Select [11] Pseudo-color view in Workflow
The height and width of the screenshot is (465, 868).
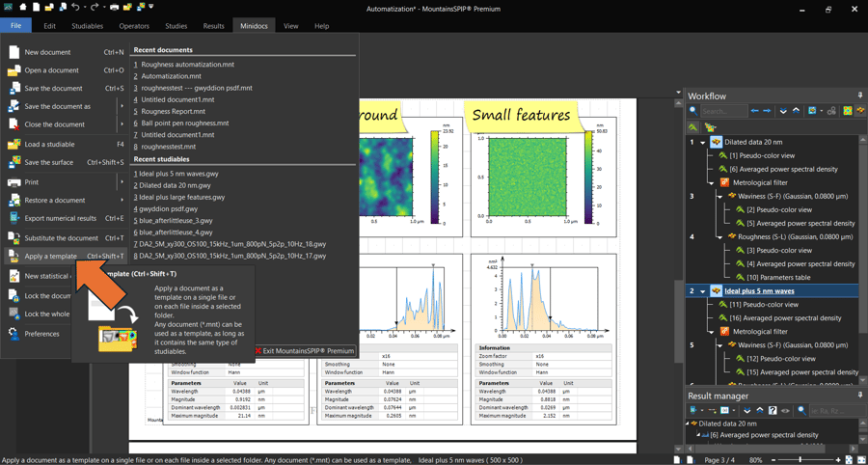(x=764, y=305)
